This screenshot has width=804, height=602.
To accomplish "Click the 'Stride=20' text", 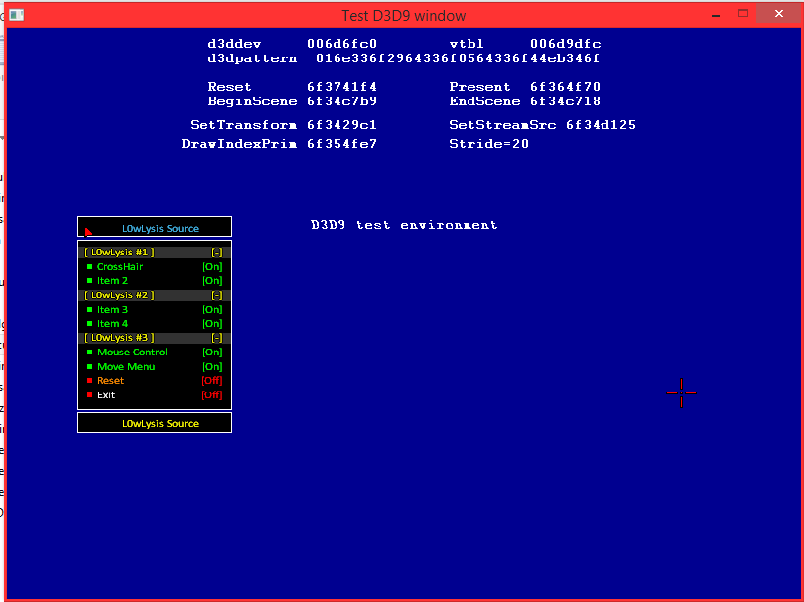I will click(x=489, y=144).
